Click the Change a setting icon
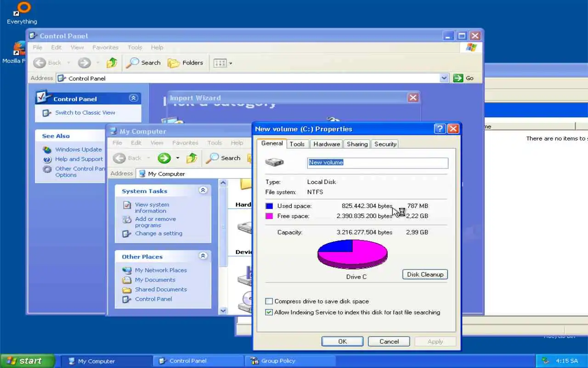588x368 pixels. 127,234
